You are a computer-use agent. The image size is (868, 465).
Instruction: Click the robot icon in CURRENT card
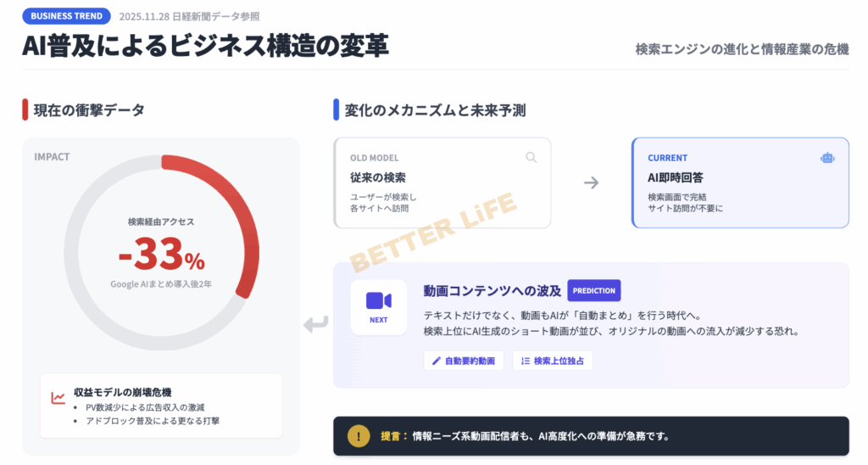pyautogui.click(x=827, y=158)
